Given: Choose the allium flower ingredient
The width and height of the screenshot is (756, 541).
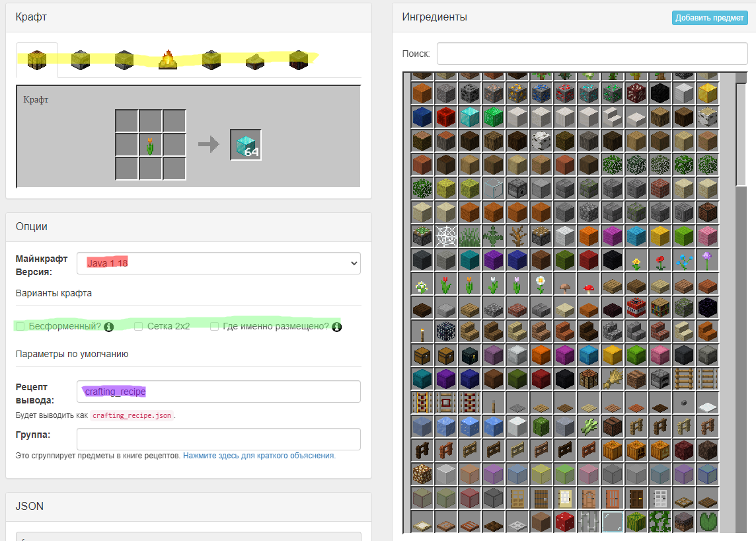Looking at the screenshot, I should coord(707,260).
